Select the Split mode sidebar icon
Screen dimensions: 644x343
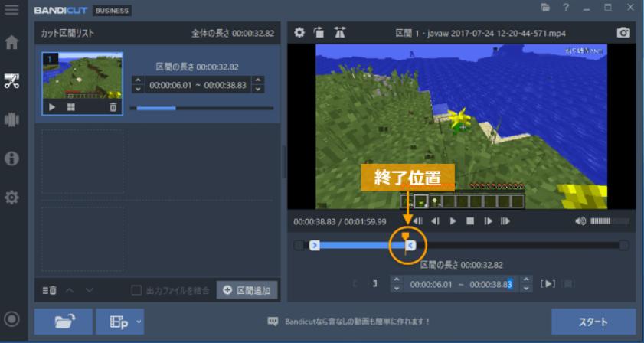tap(11, 119)
